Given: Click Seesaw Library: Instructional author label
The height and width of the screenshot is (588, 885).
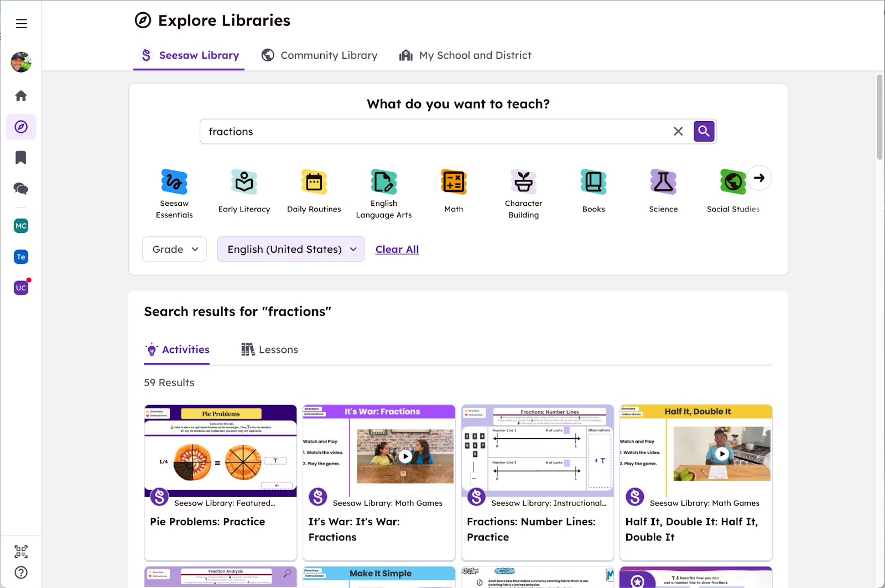Looking at the screenshot, I should pyautogui.click(x=549, y=503).
